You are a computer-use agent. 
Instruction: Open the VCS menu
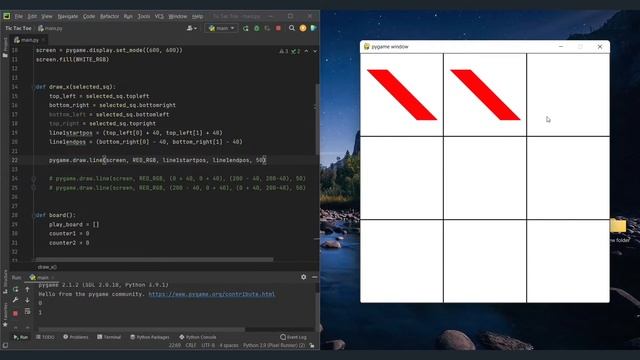(159, 16)
